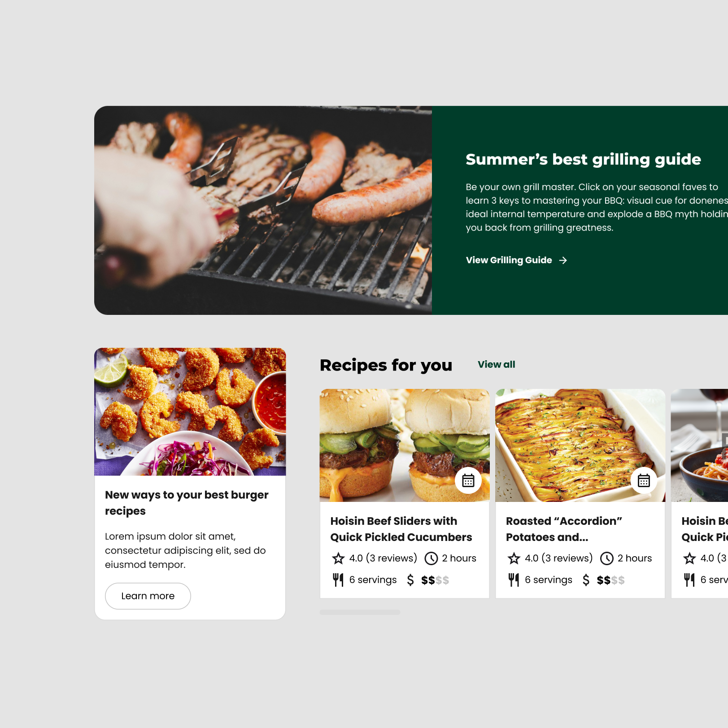
Task: Open Hoisin Beef Sliders burger photo
Action: [405, 445]
